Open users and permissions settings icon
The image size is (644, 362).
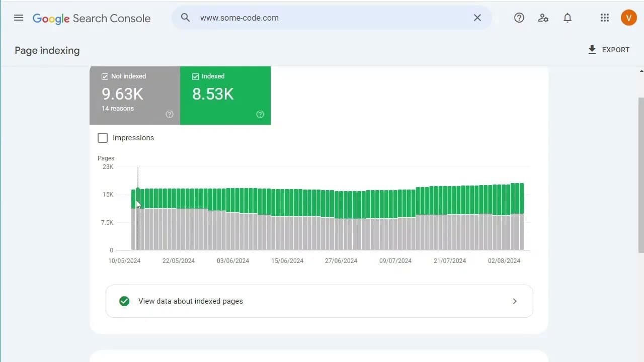pyautogui.click(x=543, y=18)
